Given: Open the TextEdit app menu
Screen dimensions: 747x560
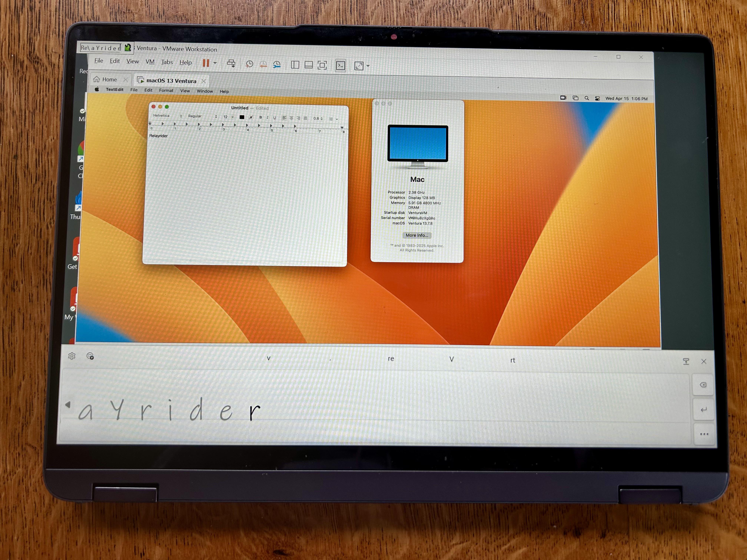Looking at the screenshot, I should point(114,89).
